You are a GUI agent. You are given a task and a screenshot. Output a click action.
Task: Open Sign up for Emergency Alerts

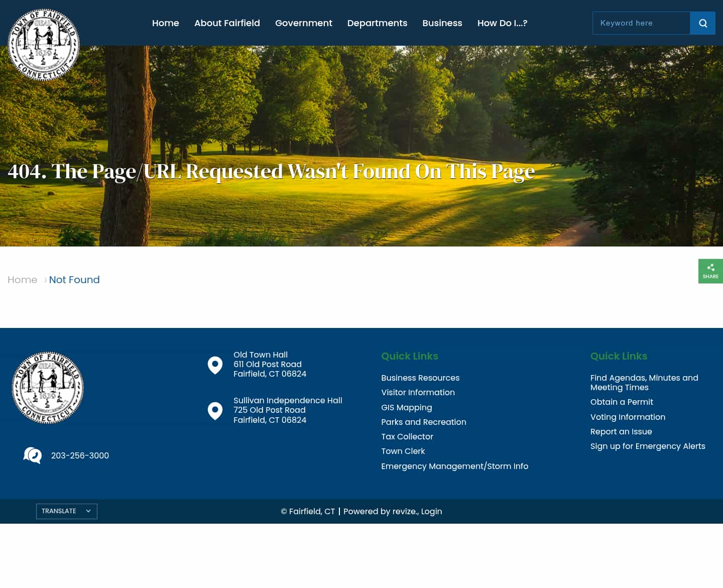tap(648, 446)
